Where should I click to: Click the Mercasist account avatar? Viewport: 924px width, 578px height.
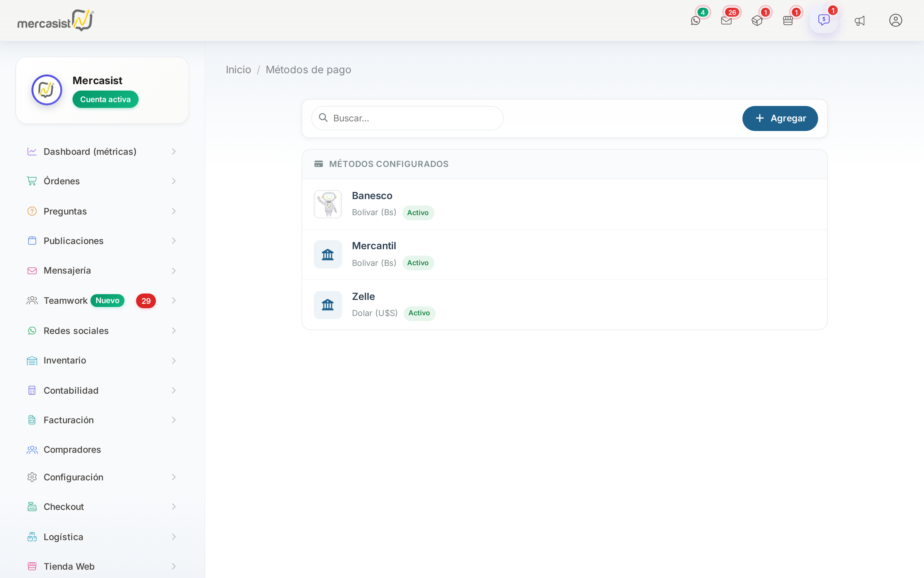tap(47, 90)
